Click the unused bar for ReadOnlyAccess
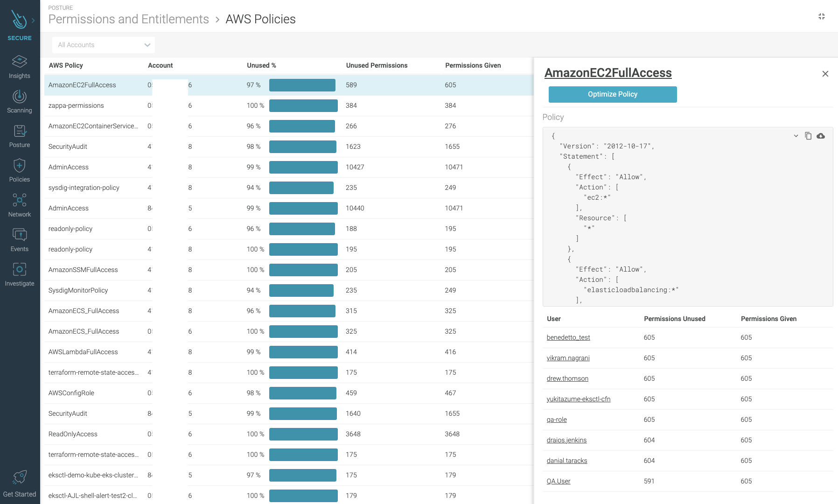Image resolution: width=838 pixels, height=504 pixels. (303, 434)
